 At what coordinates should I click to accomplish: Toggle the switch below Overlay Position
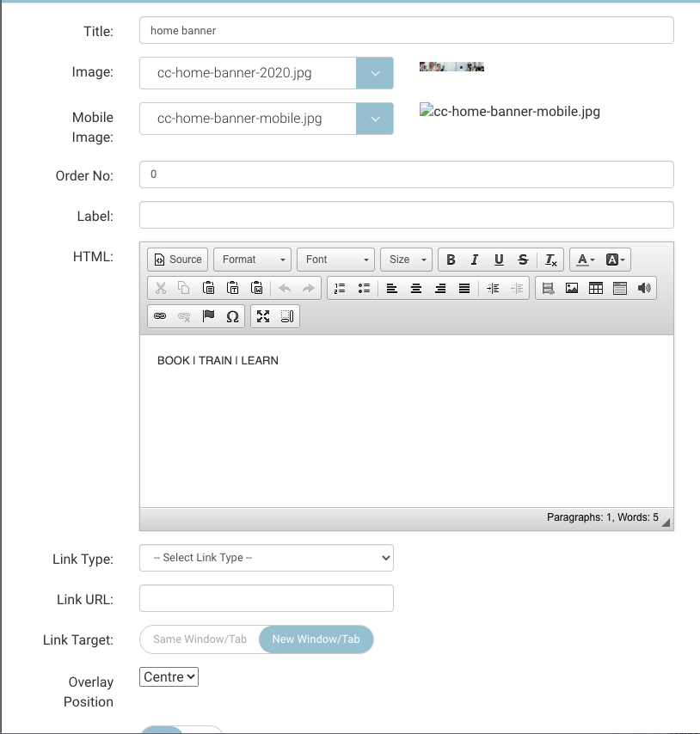[181, 730]
